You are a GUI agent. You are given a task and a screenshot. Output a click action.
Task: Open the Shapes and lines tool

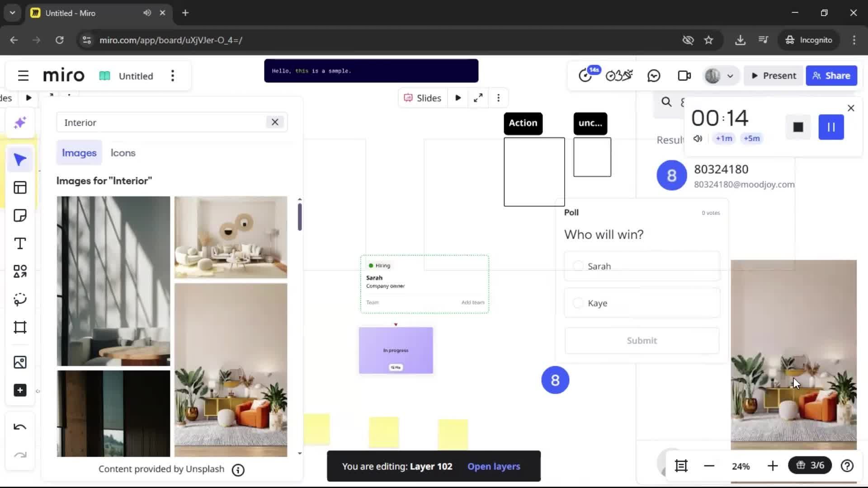click(x=20, y=272)
